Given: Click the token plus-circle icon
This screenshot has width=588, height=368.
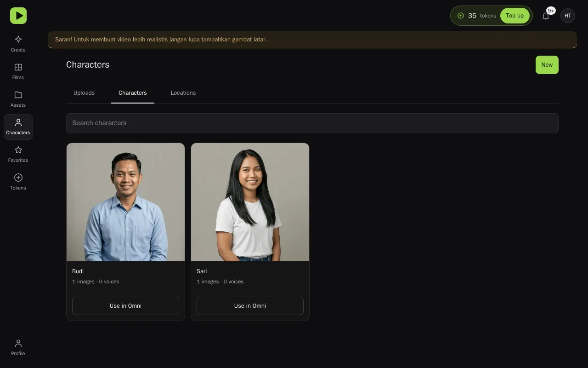Looking at the screenshot, I should coord(461,16).
